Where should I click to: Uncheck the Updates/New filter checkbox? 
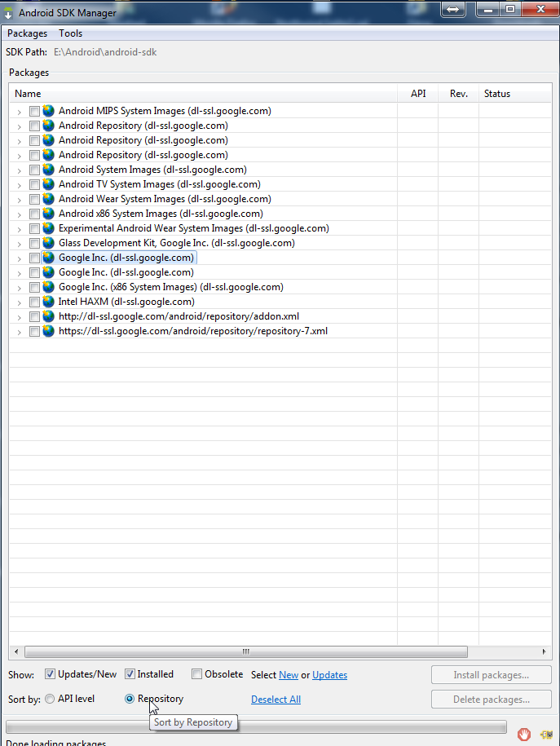[50, 674]
